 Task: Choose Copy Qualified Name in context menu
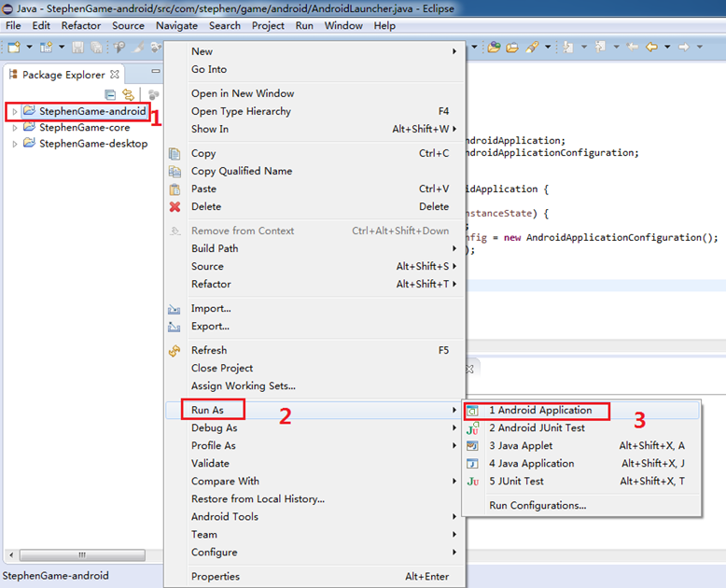click(314, 171)
